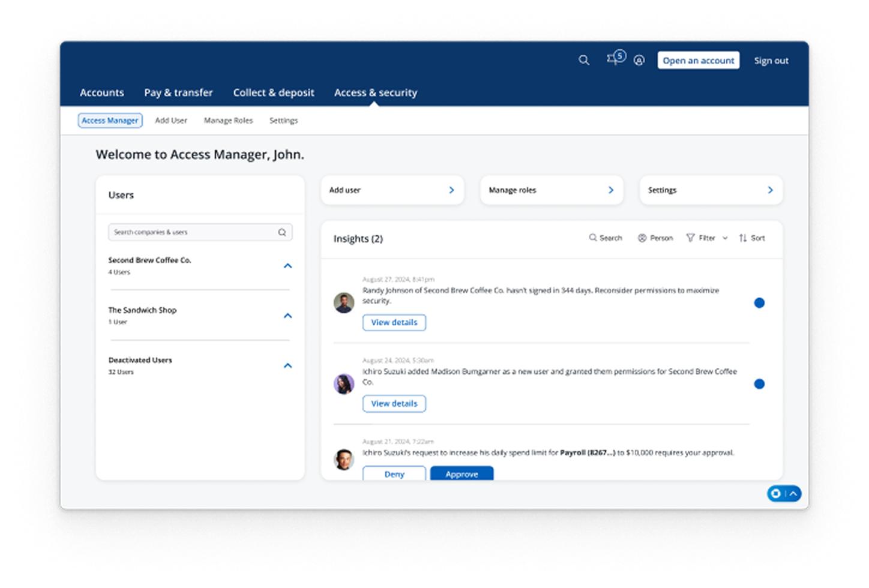Switch to the Manage Roles tab
The height and width of the screenshot is (588, 869).
(228, 120)
